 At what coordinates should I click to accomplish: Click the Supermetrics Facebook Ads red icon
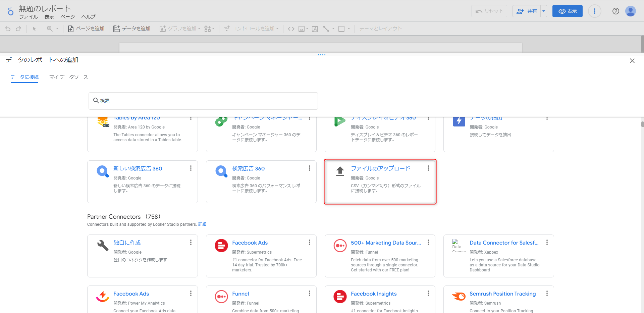(221, 246)
